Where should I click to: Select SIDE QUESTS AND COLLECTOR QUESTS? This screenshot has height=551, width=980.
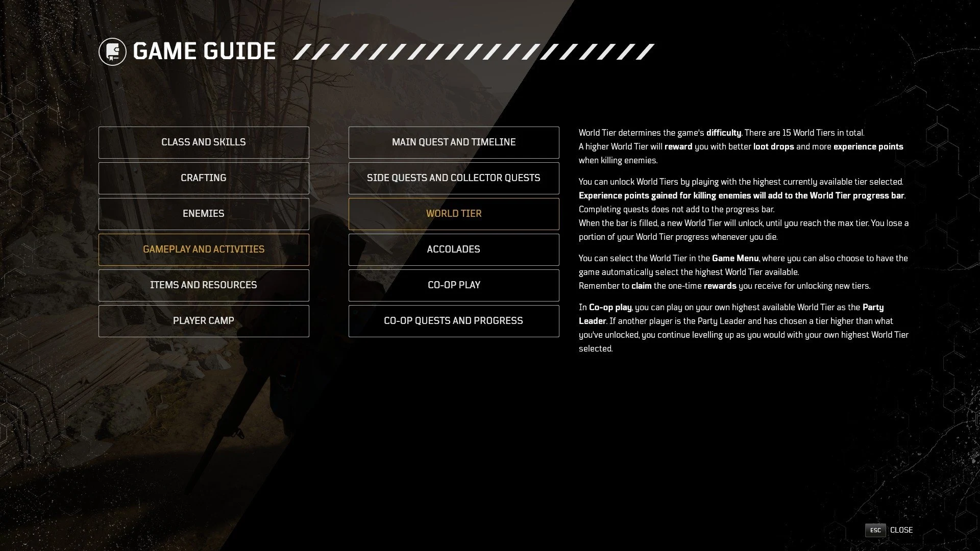(454, 178)
